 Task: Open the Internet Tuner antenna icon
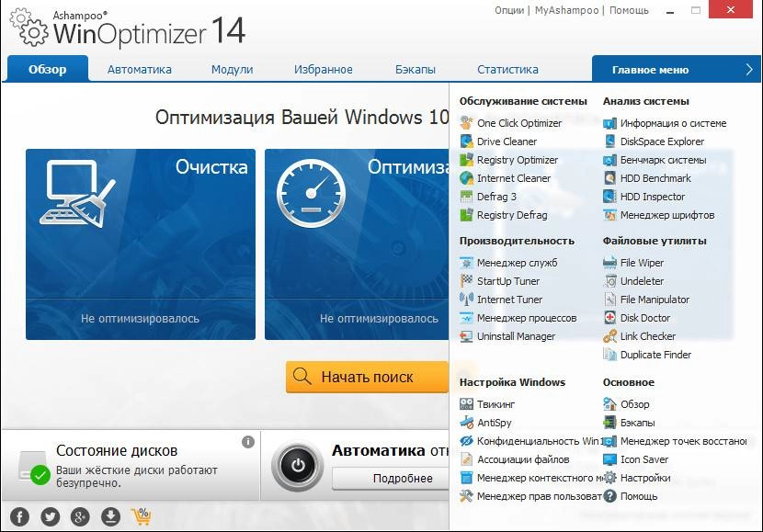pyautogui.click(x=466, y=300)
